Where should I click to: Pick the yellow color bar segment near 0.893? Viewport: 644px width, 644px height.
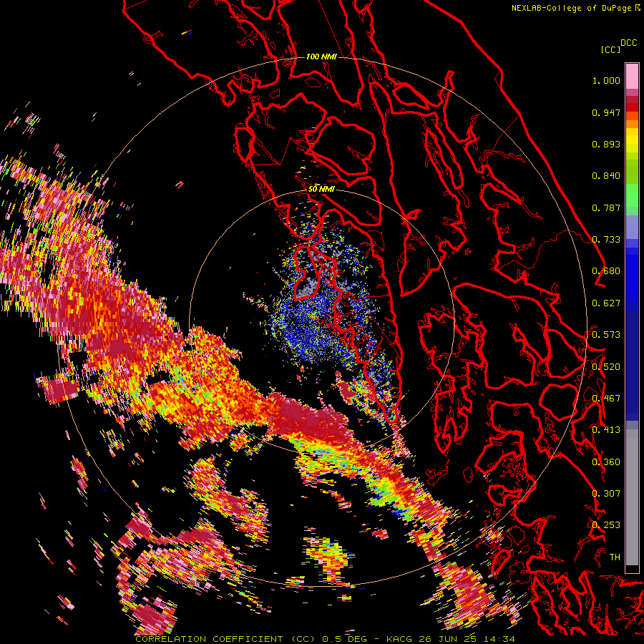(x=632, y=141)
